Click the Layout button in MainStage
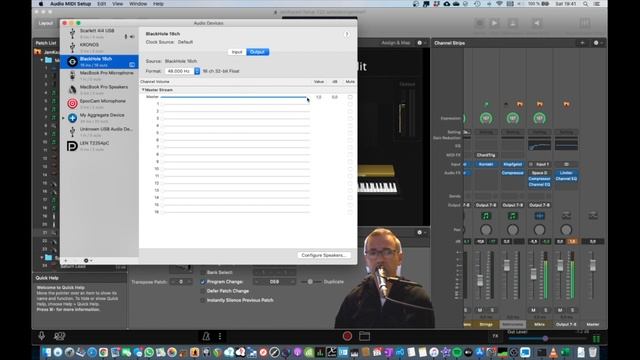This screenshot has width=640, height=360. pos(46,23)
